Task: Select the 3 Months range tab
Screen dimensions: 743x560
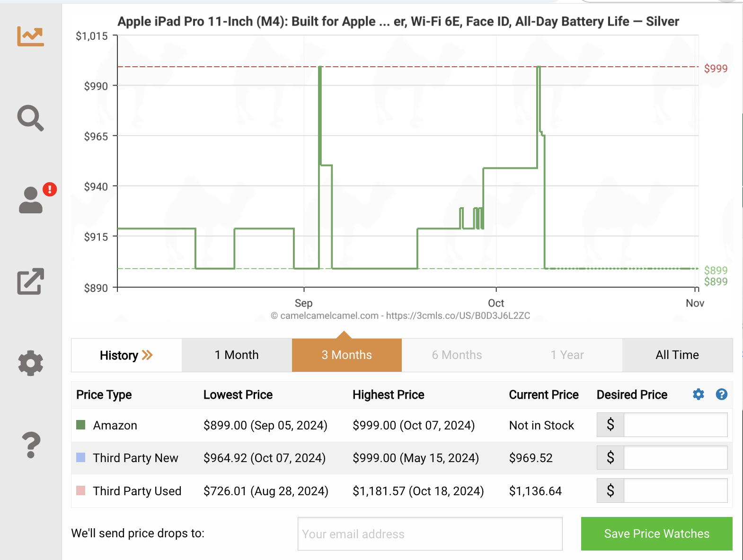Action: [x=347, y=355]
